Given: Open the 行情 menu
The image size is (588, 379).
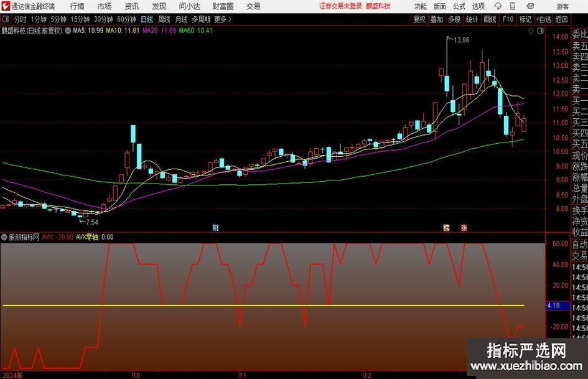Looking at the screenshot, I should [77, 6].
